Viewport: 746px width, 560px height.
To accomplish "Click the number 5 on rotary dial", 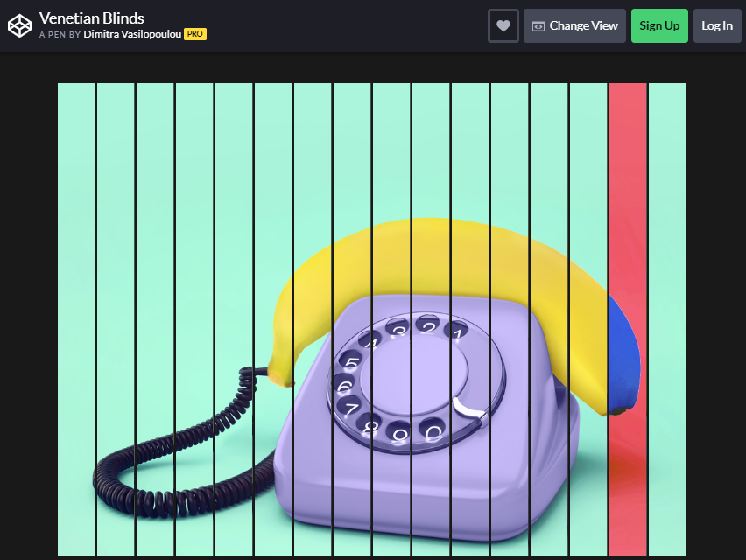I will coord(351,363).
